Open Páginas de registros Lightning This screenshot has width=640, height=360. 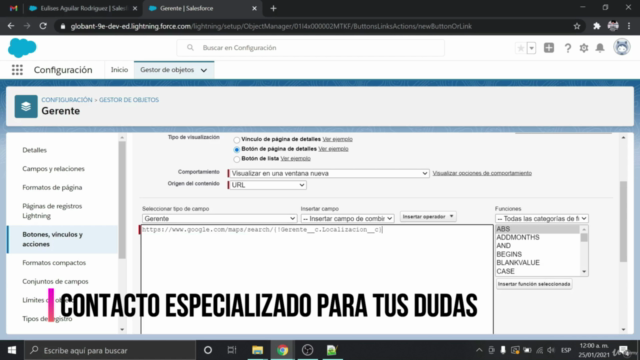pos(52,211)
